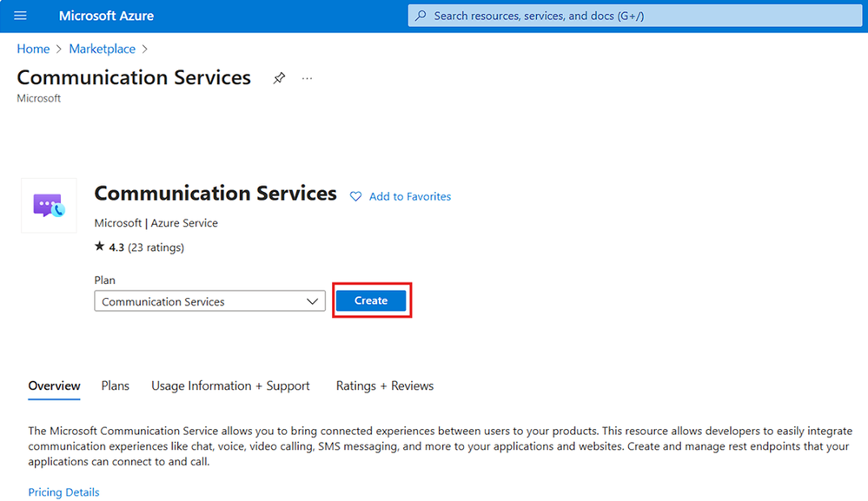Click the Communication Services product logo
The width and height of the screenshot is (868, 501).
[49, 205]
